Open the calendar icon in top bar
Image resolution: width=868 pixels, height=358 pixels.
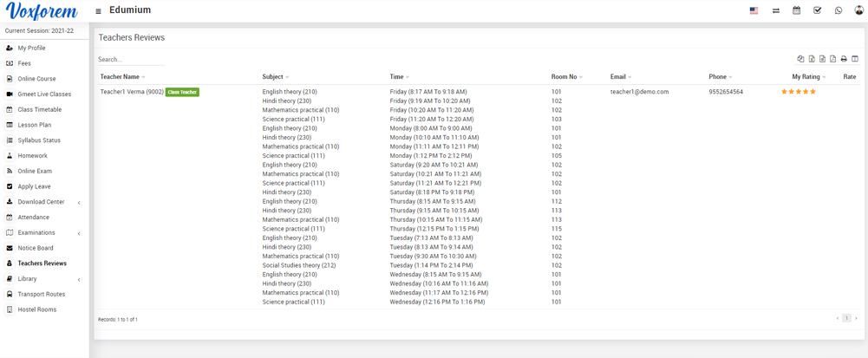coord(796,10)
